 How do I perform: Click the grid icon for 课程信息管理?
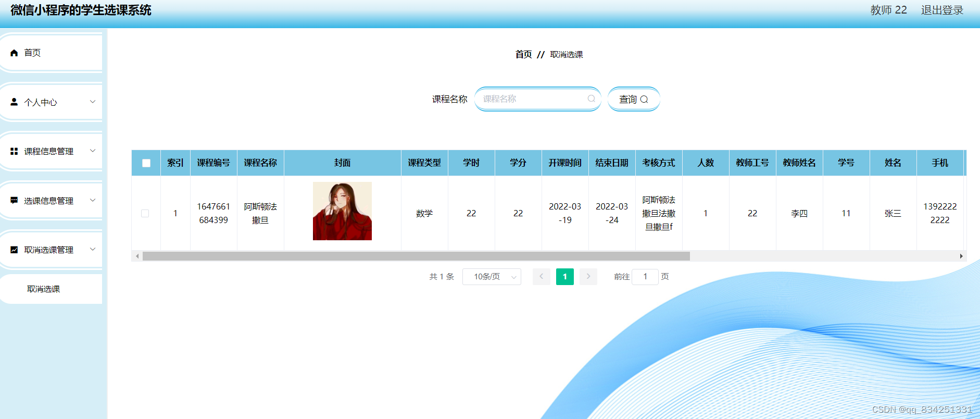pos(14,151)
